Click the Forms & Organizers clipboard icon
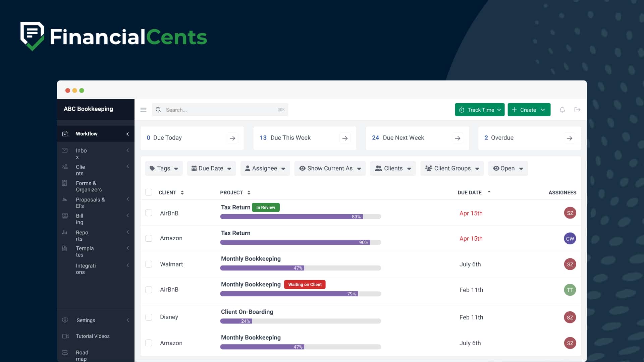The height and width of the screenshot is (362, 644). pos(64,183)
